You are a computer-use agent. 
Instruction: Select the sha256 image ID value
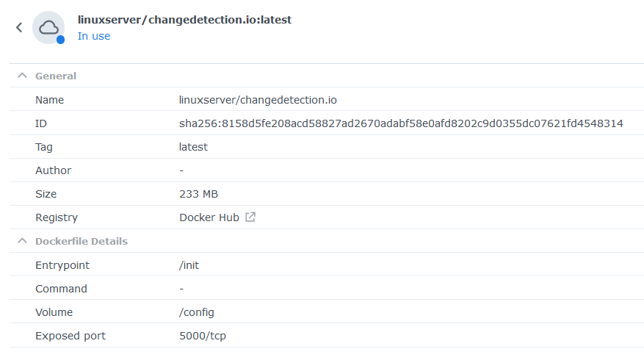(x=401, y=123)
